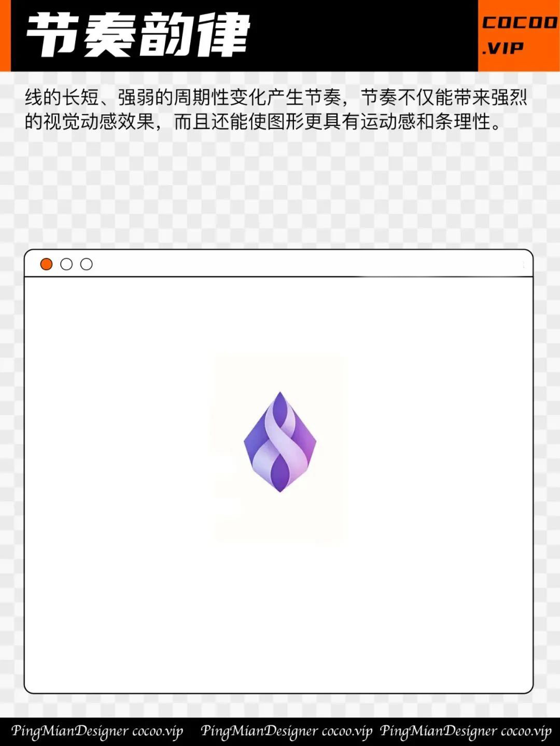Click the orange COCOO.VIP badge
This screenshot has width=560, height=746.
click(519, 36)
